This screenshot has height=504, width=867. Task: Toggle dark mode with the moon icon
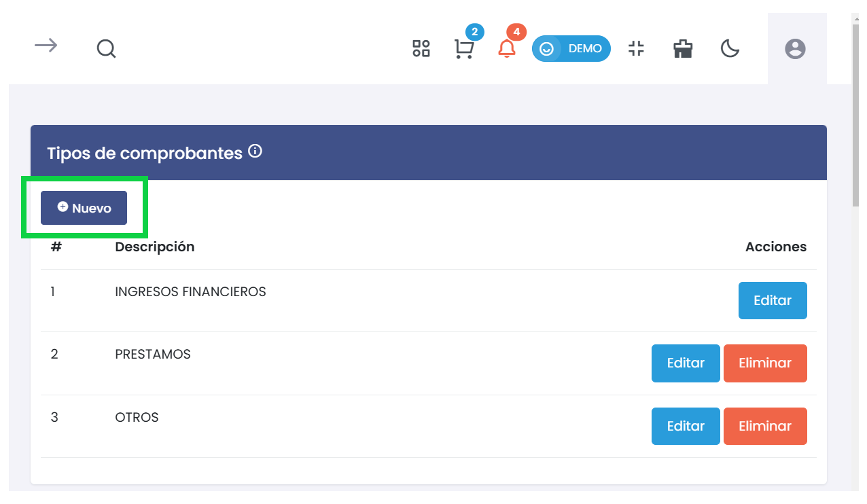click(730, 48)
